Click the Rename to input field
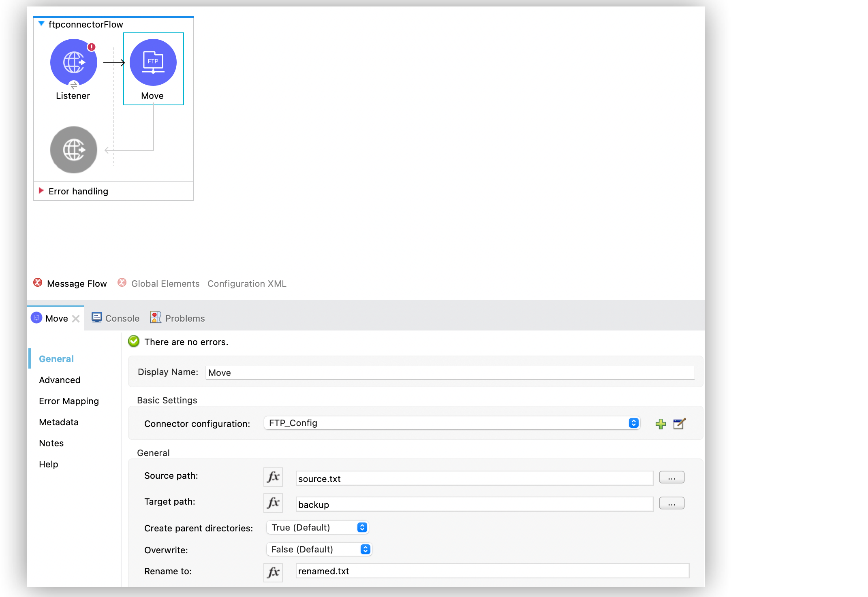The width and height of the screenshot is (868, 597). point(492,571)
